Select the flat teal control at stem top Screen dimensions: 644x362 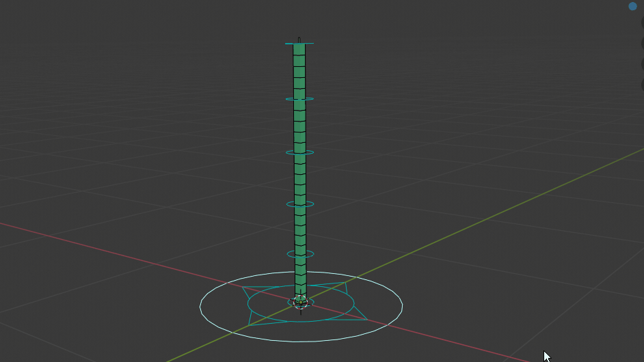[x=299, y=43]
